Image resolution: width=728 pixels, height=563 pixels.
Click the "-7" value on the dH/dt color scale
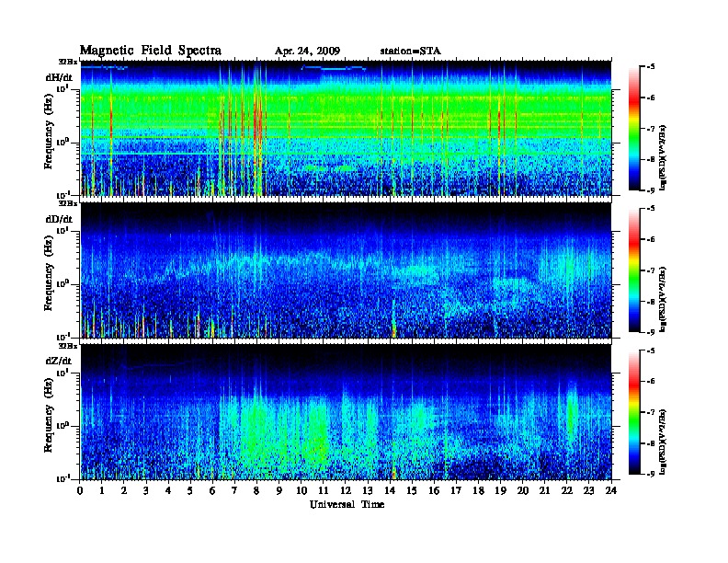tap(651, 129)
